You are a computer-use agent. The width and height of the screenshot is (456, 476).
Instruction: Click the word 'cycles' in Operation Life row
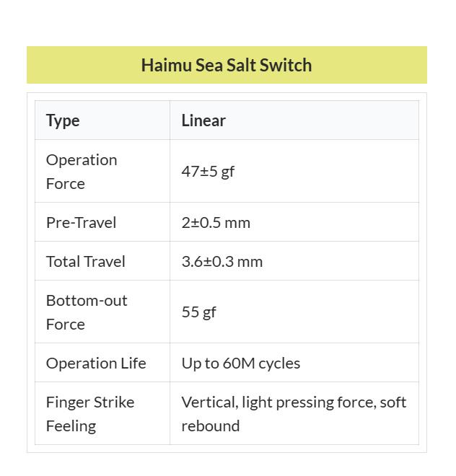[280, 363]
